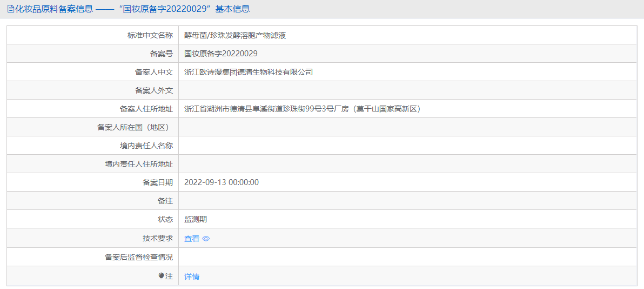Screen dimensions: 644x289
Task: Click the 备案人住所地址 address text
Action: point(303,109)
